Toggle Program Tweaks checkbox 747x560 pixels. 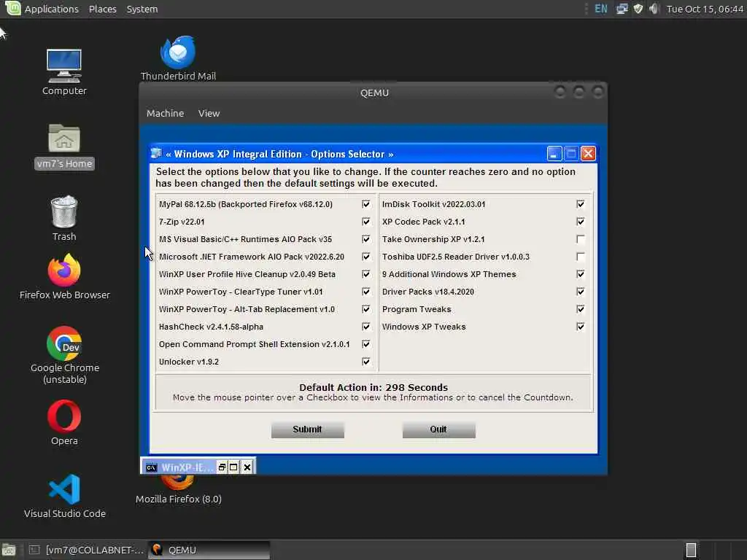(x=580, y=309)
